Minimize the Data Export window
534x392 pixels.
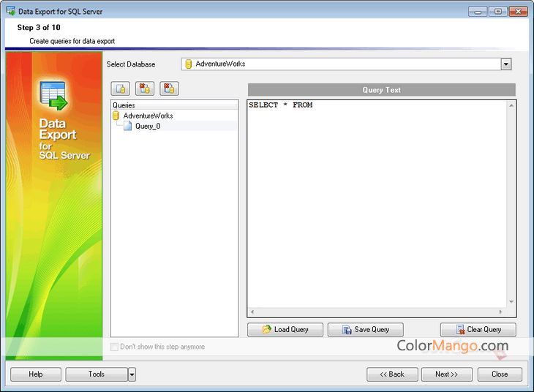[478, 12]
